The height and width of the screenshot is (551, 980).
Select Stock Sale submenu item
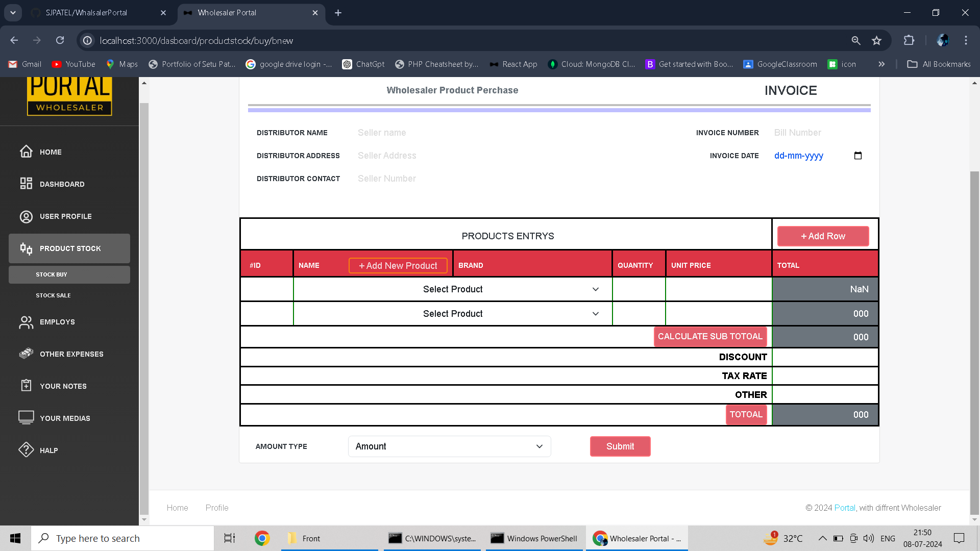(53, 295)
